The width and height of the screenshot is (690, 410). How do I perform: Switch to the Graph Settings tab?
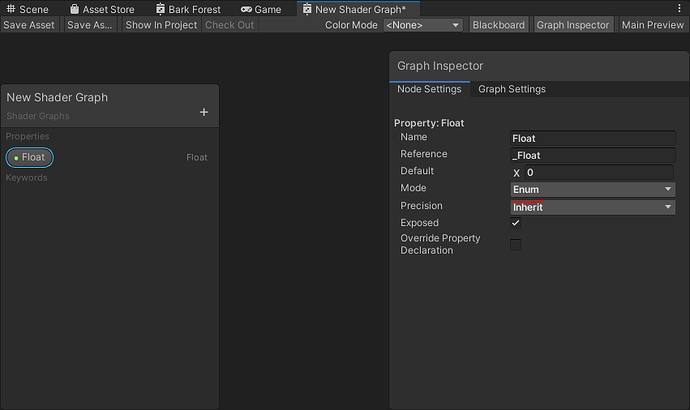pyautogui.click(x=512, y=89)
